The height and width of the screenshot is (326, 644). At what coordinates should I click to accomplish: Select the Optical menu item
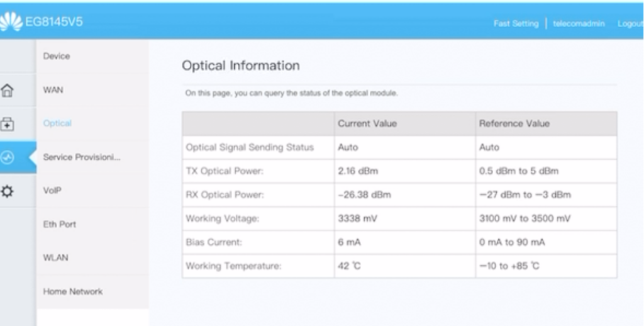click(x=57, y=123)
